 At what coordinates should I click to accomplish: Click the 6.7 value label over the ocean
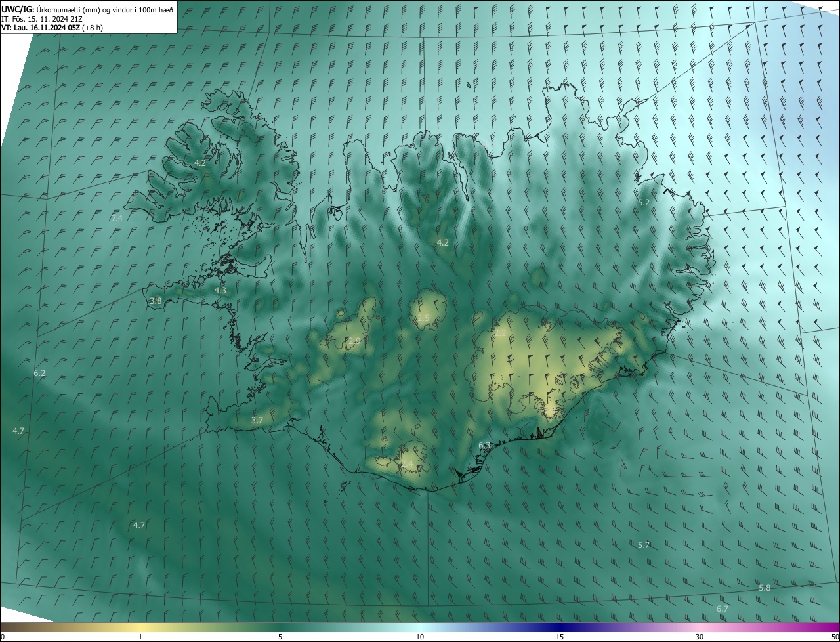tap(723, 609)
